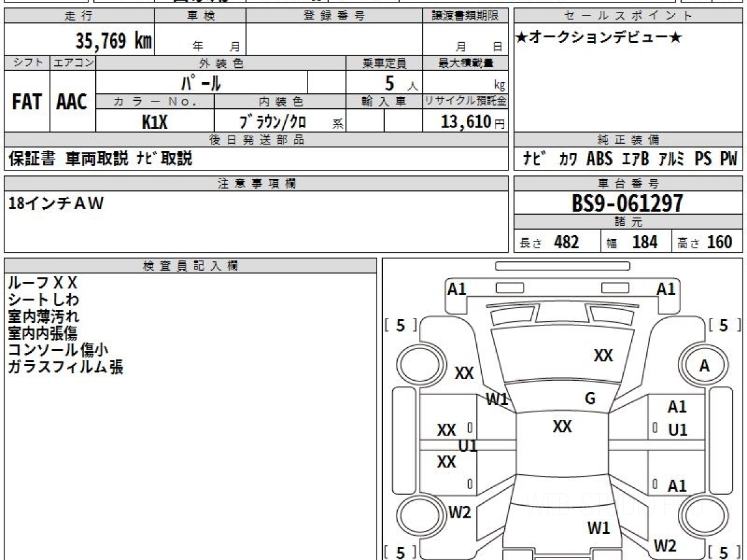Select ナビ in genuine equipment list

click(535, 159)
